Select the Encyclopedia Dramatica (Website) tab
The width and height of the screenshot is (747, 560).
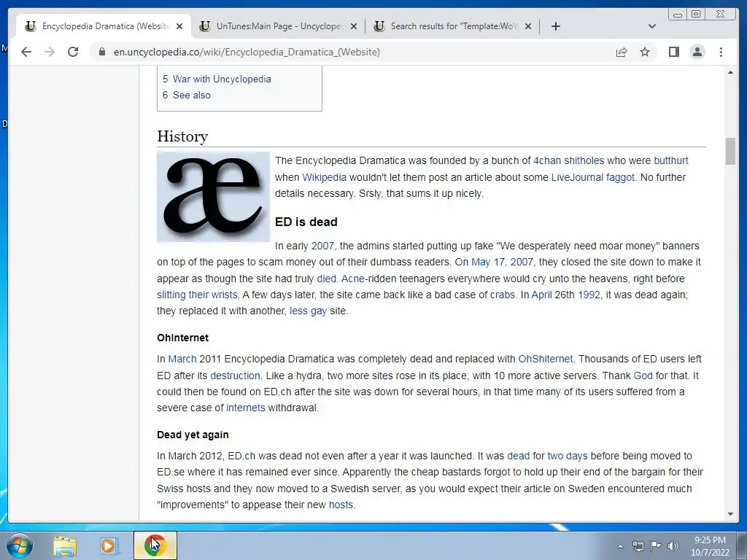pyautogui.click(x=104, y=26)
